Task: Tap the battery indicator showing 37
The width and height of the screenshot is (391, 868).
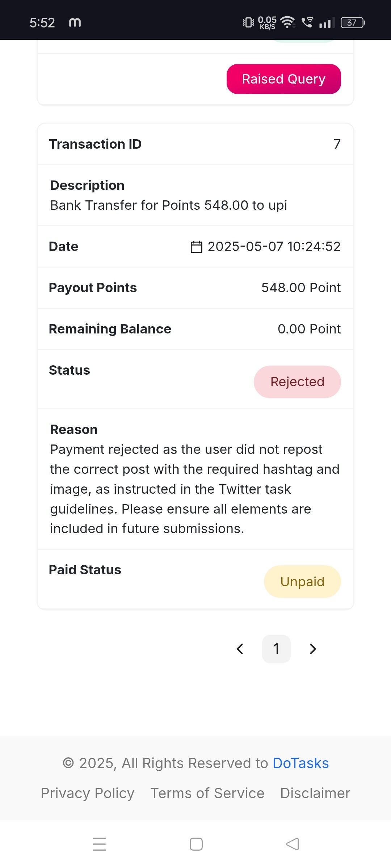Action: (353, 23)
